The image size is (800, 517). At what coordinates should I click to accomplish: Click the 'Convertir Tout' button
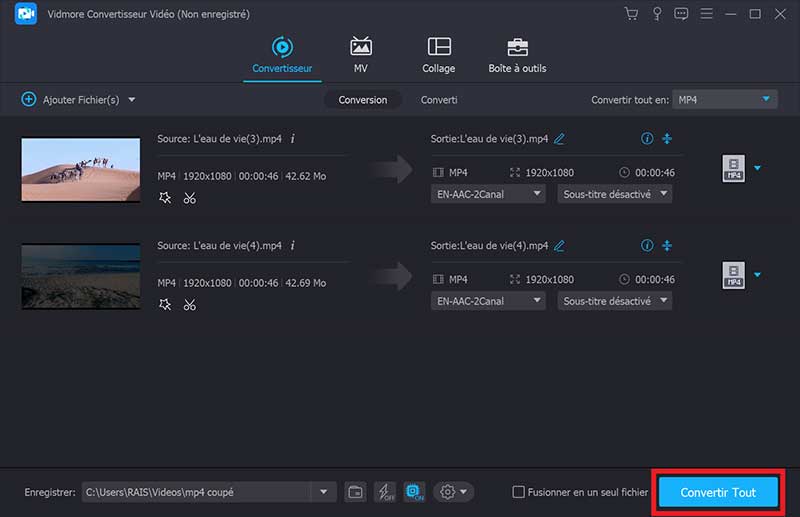[717, 492]
